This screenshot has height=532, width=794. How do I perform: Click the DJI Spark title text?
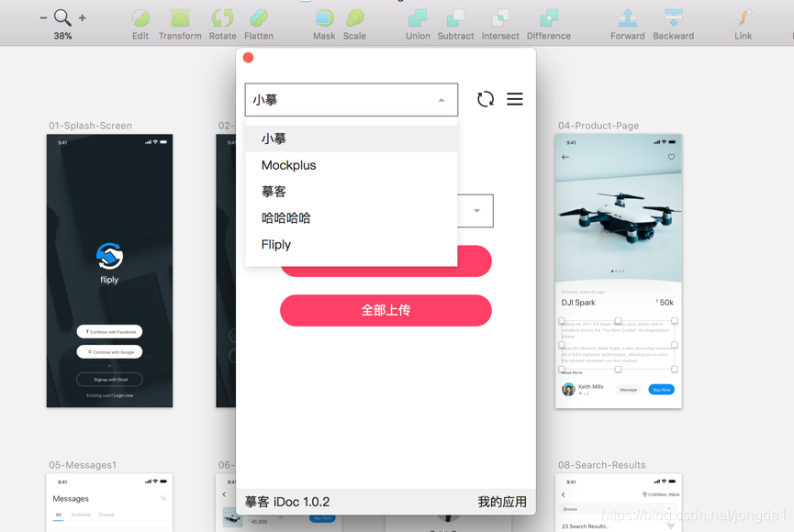[x=577, y=302]
